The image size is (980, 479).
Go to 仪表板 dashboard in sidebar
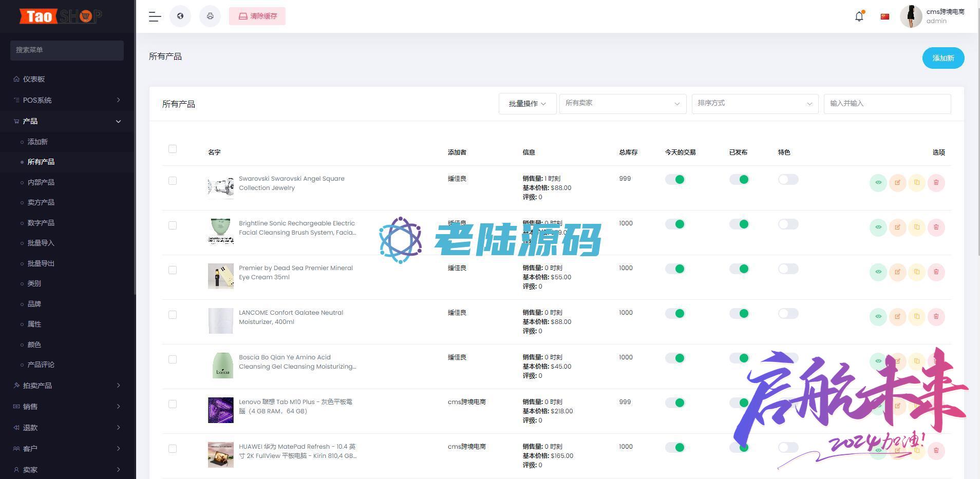tap(67, 79)
